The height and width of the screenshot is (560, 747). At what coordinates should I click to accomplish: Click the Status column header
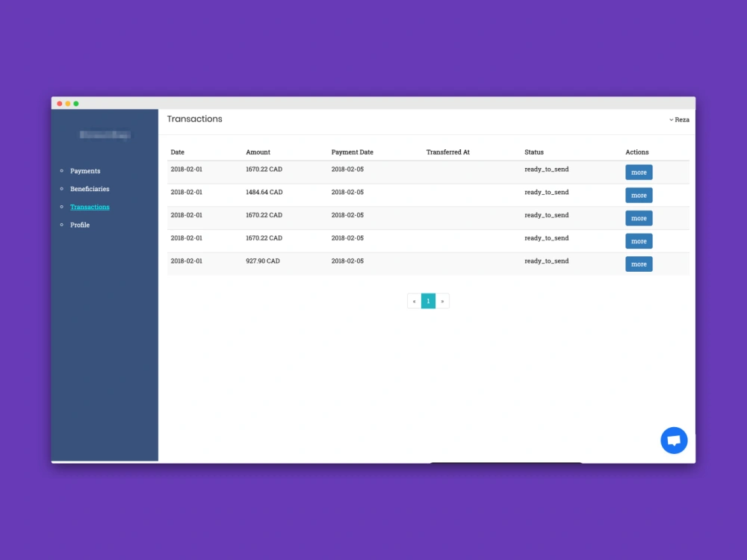coord(534,152)
